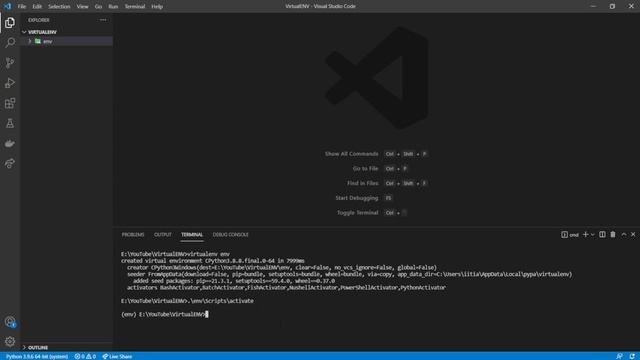Screen dimensions: 640x360
Task: Switch to the Debug Console tab
Action: (231, 235)
